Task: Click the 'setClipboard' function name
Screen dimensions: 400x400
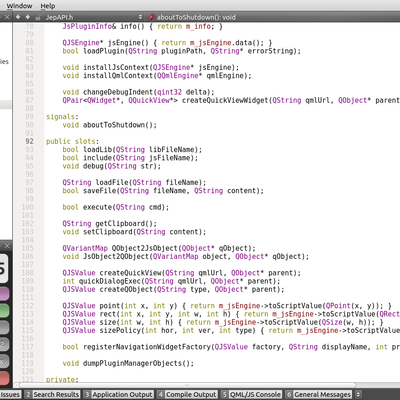Action: 108,232
